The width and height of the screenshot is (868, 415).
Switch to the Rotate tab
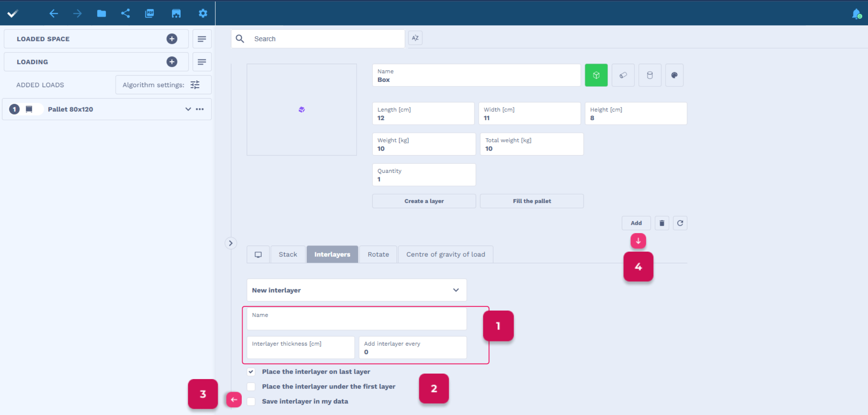click(378, 254)
